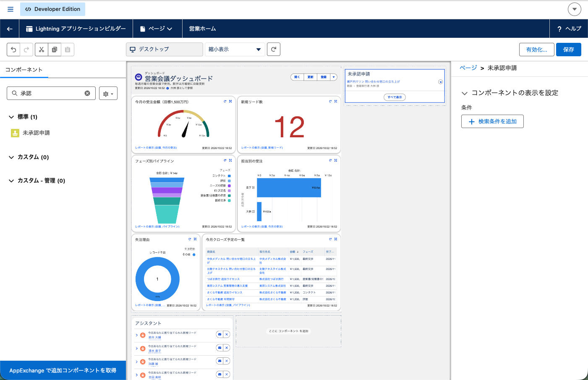Click the undo icon

coord(13,50)
